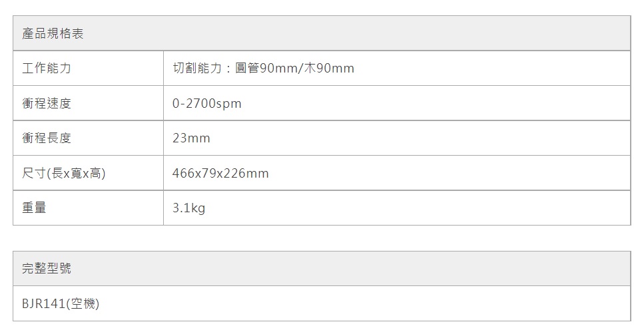644x332 pixels.
Task: Click the 0-2700spm stroke speed value
Action: 206,104
